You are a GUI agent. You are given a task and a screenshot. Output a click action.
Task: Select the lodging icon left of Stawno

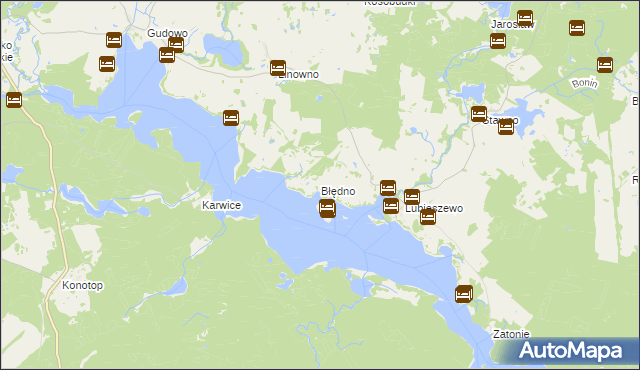(x=479, y=114)
